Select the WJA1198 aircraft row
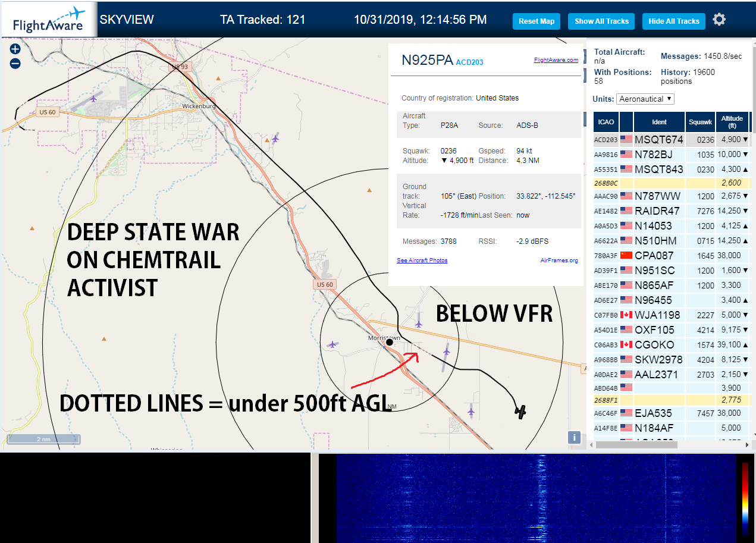 [672, 315]
